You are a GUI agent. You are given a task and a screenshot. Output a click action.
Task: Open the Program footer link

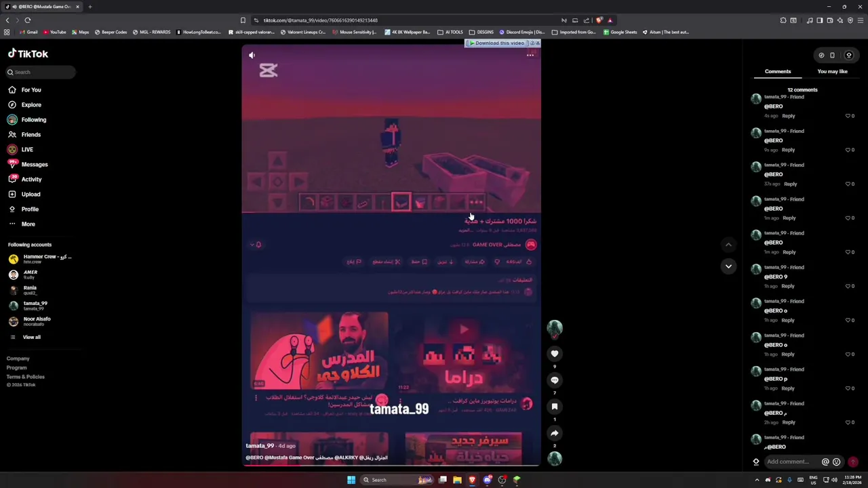tap(17, 367)
